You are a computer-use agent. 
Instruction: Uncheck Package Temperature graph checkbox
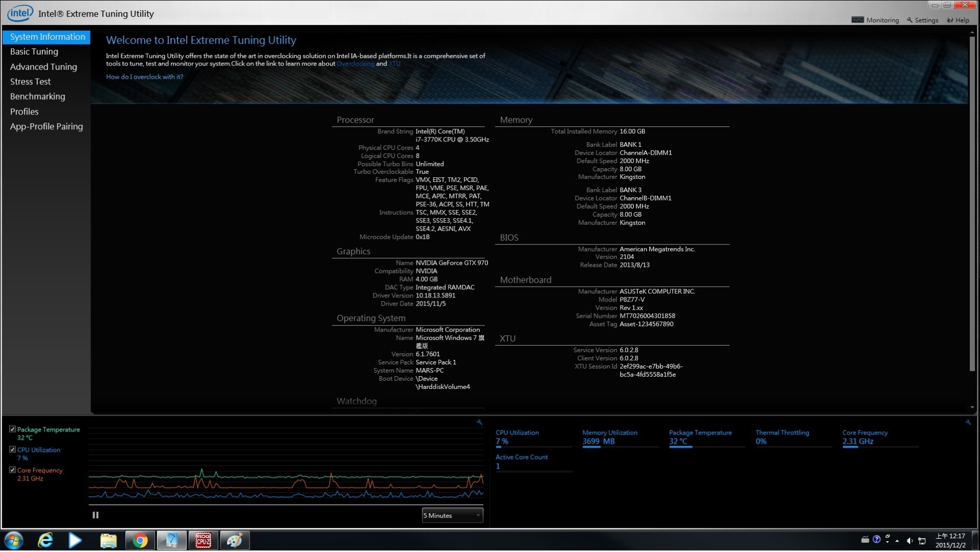click(x=12, y=429)
